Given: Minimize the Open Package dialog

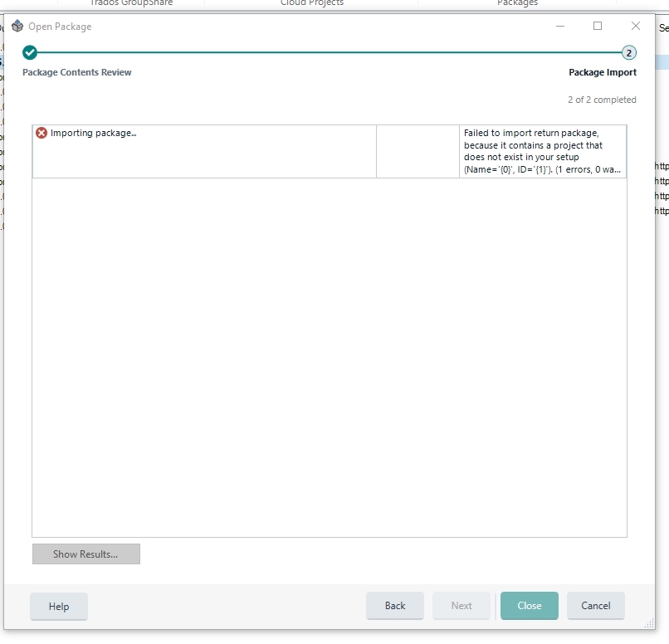Looking at the screenshot, I should (x=559, y=26).
